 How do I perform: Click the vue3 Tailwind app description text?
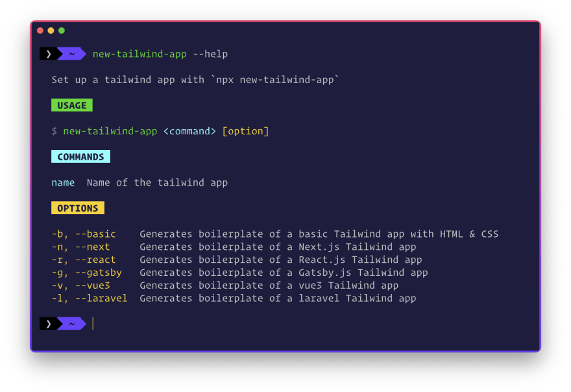click(348, 286)
